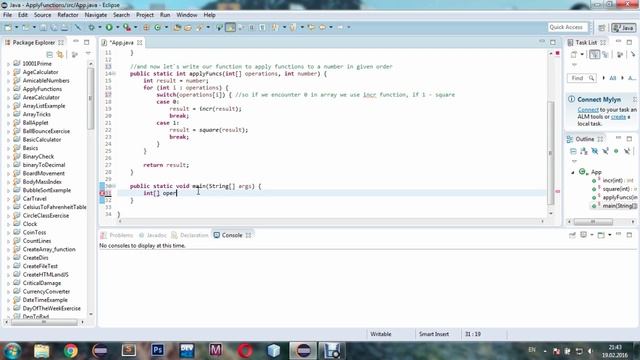
Task: Navigate Back with the yellow left arrow
Action: click(x=322, y=27)
